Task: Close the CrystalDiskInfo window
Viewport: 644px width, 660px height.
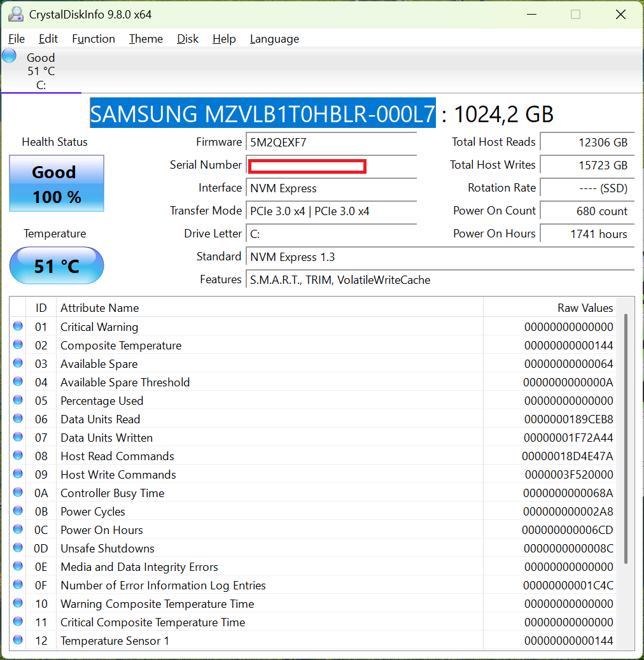Action: tap(620, 14)
